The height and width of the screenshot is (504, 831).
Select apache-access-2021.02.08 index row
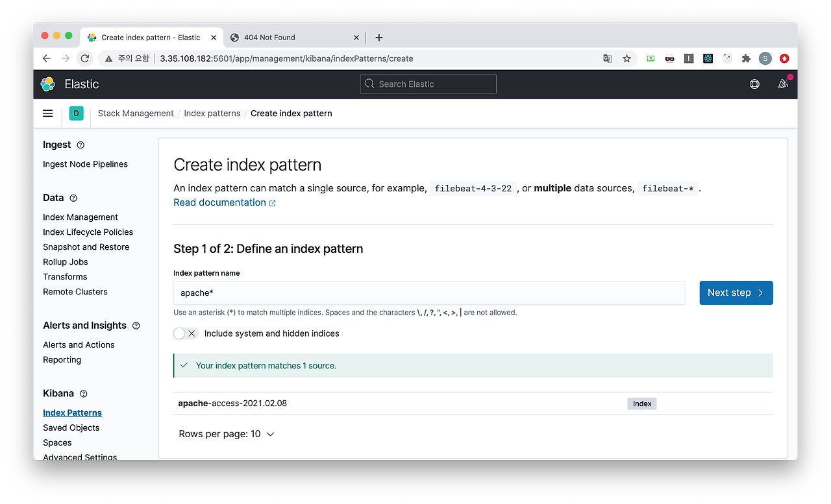click(x=473, y=403)
